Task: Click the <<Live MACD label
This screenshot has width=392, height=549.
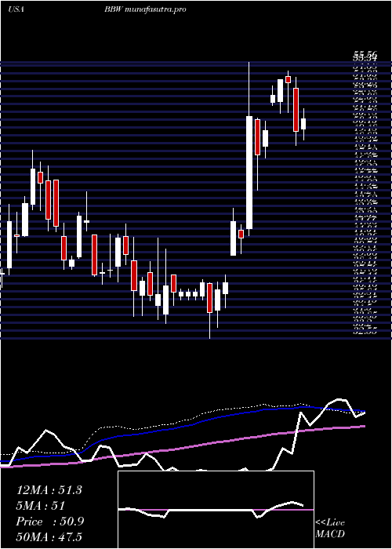Action: [330, 529]
